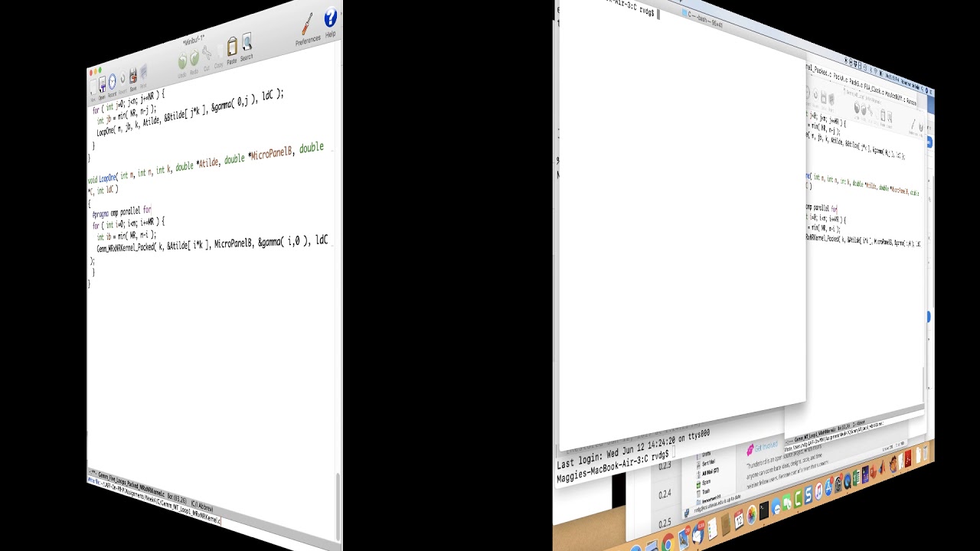Click '#pragma omp parallel for' line in left editor
Screen dimensions: 980x551
pos(121,212)
